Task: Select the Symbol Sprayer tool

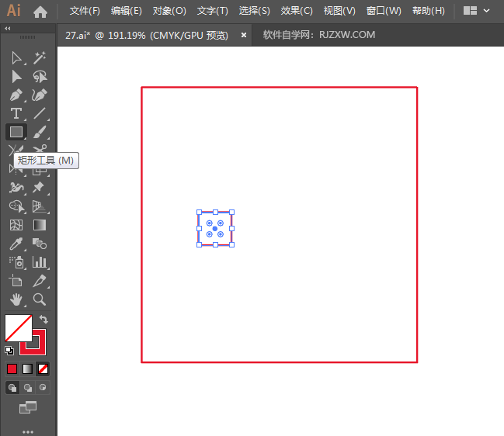Action: 16,263
